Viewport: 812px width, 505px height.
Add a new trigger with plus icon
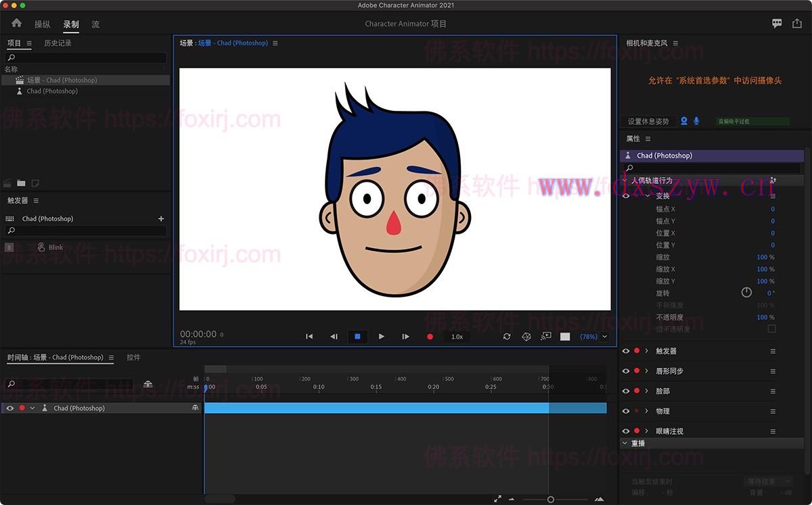coord(161,219)
